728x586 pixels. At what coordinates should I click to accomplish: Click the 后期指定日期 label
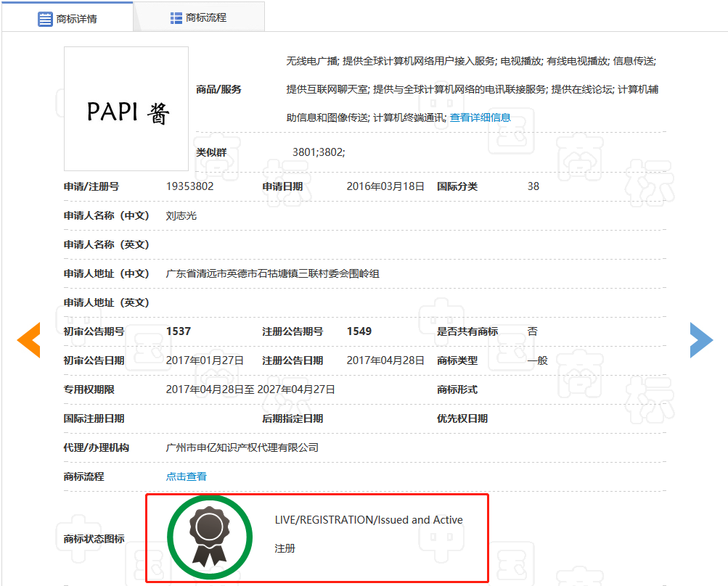pyautogui.click(x=293, y=418)
